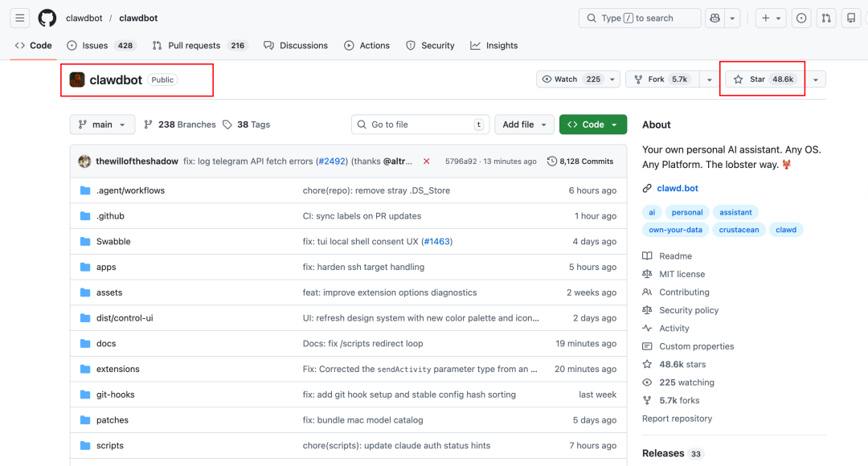Open the Security tab
The height and width of the screenshot is (466, 868).
430,45
